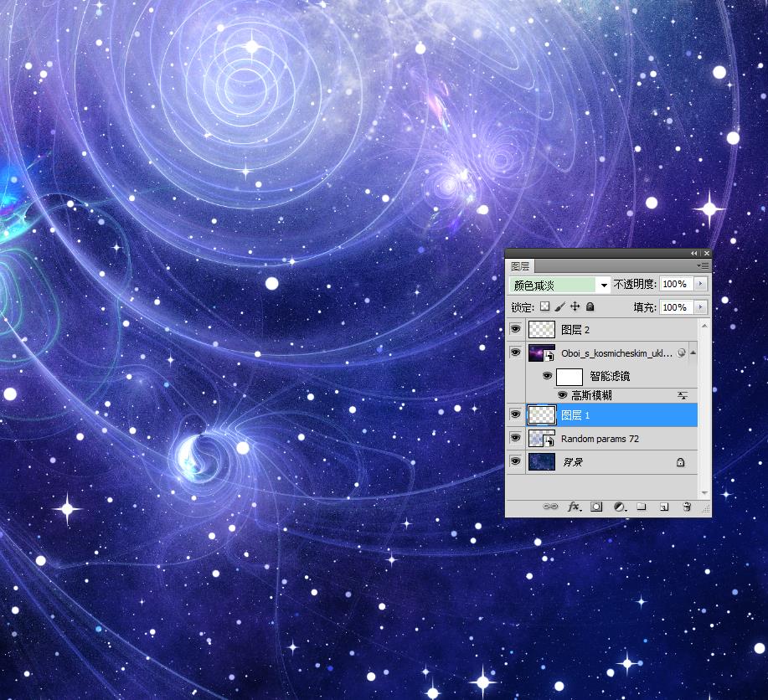
Task: Toggle 高斯模糊 filter visibility
Action: click(x=562, y=395)
